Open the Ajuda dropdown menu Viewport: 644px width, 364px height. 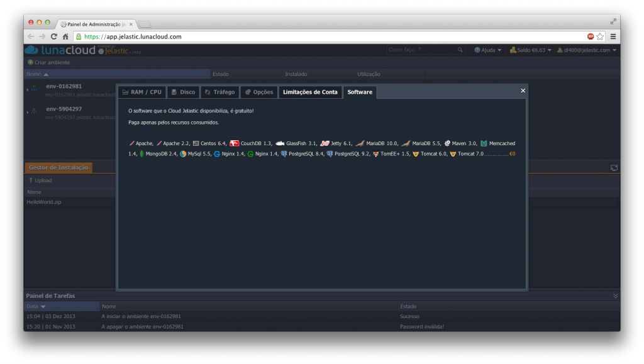(x=488, y=50)
